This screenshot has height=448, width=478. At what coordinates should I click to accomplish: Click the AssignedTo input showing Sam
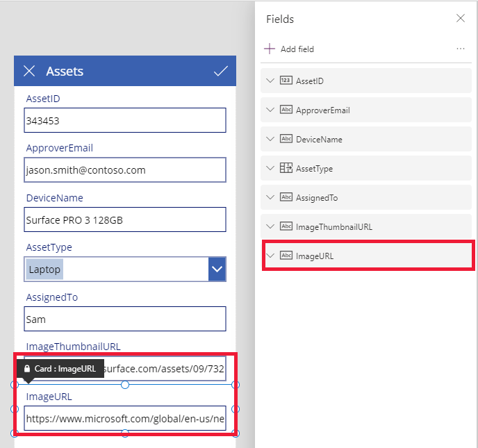tap(125, 319)
